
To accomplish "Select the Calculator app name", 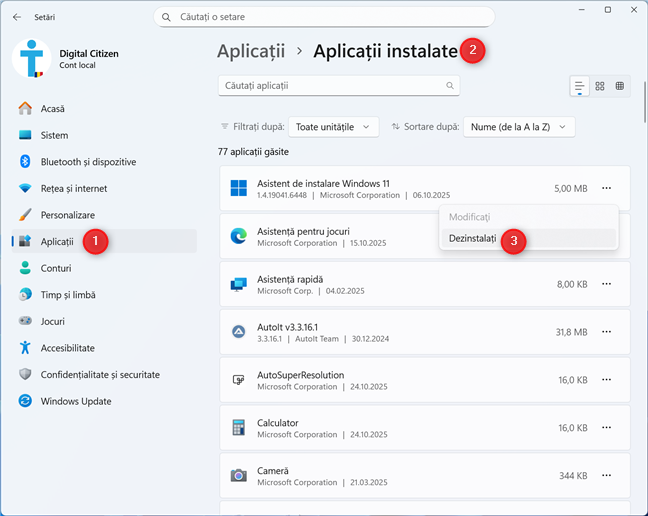I will (x=278, y=423).
